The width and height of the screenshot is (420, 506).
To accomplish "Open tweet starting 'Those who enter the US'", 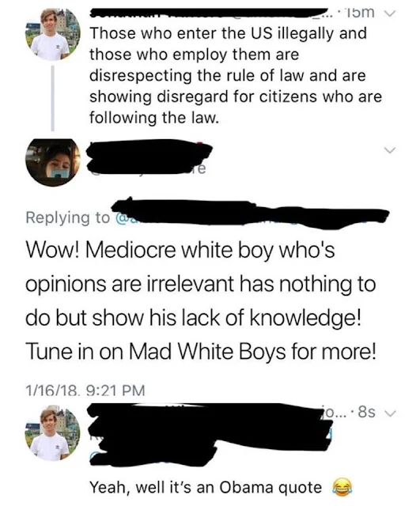I will pos(236,76).
